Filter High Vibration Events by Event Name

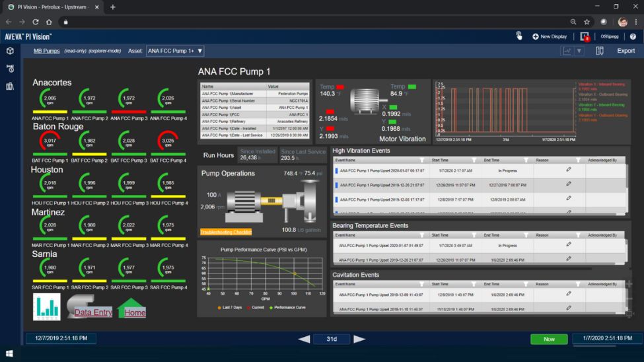pyautogui.click(x=422, y=161)
